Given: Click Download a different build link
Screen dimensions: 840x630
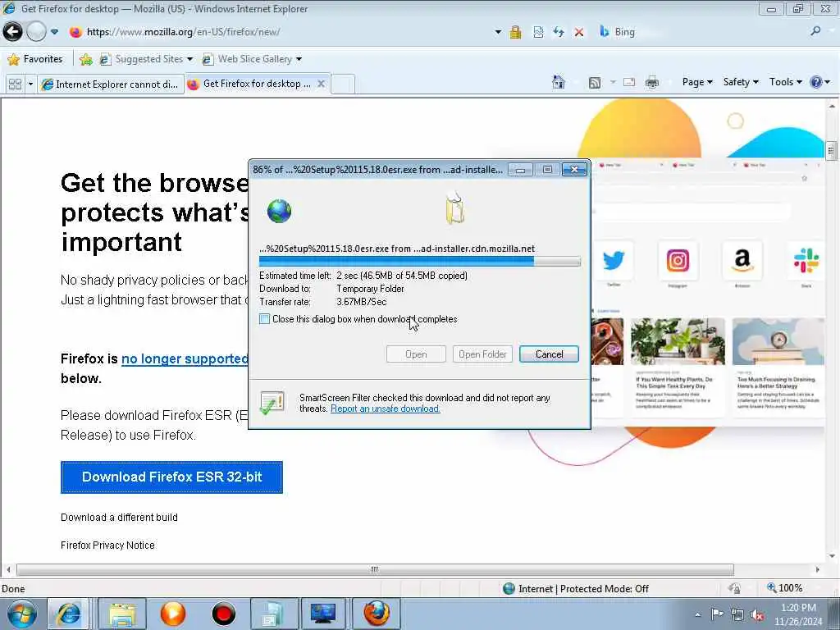Looking at the screenshot, I should pos(119,518).
